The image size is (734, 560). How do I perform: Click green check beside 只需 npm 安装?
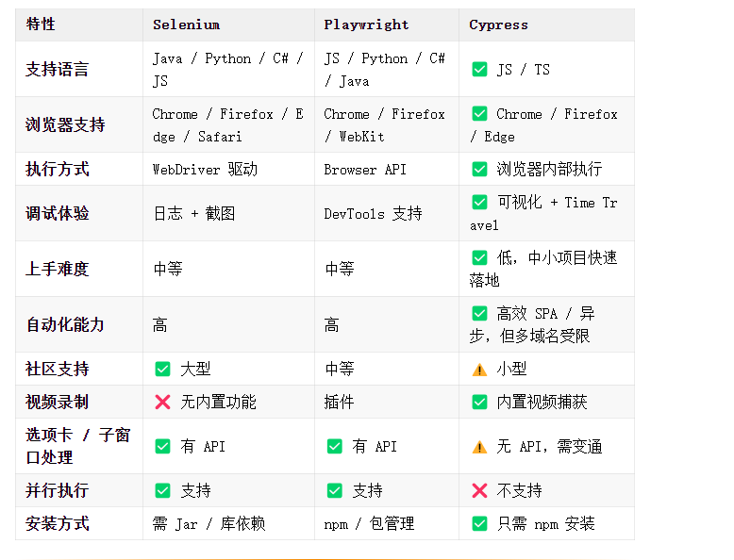point(479,523)
